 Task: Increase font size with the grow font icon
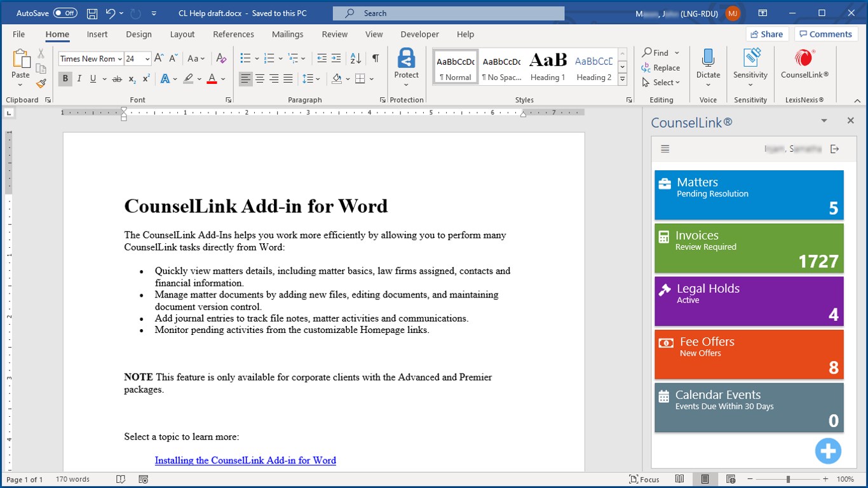point(159,58)
